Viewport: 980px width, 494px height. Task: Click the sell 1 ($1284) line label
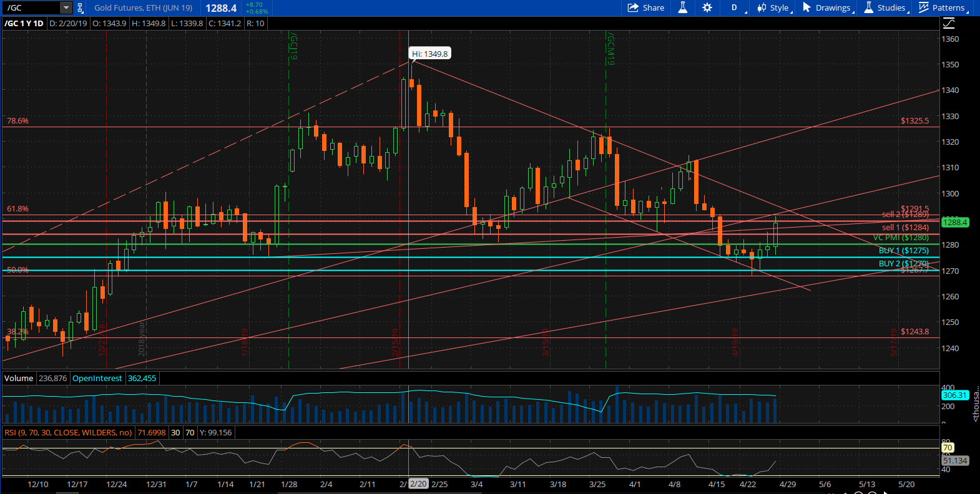click(x=905, y=228)
